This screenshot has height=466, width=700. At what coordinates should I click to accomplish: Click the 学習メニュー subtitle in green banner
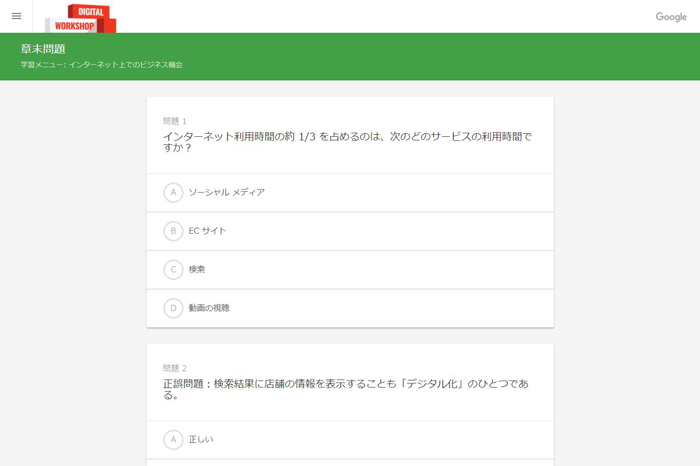(101, 65)
